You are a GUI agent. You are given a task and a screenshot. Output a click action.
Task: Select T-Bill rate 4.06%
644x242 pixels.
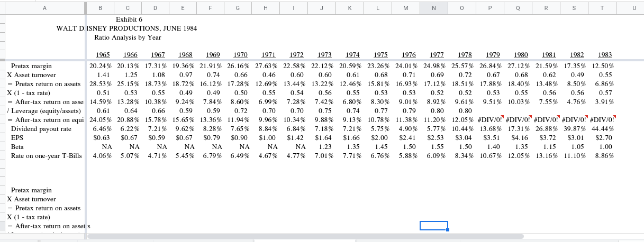[102, 156]
